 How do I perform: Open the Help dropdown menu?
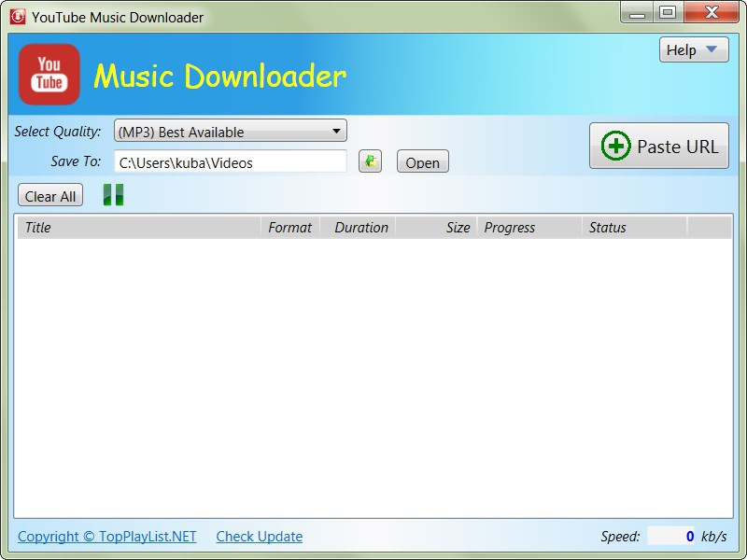click(694, 49)
